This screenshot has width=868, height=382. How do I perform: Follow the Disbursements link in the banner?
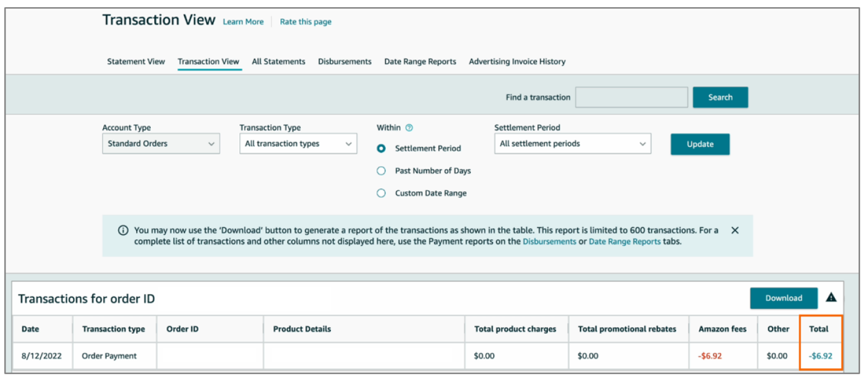point(549,240)
